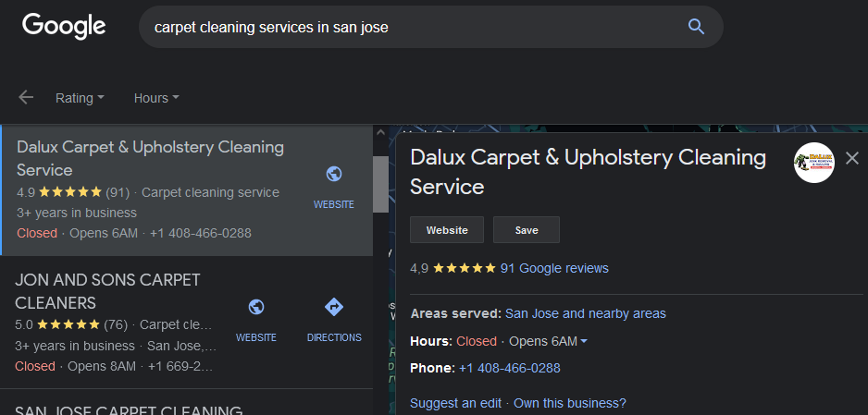The height and width of the screenshot is (415, 868).
Task: Click Suggest an edit link
Action: tap(455, 403)
